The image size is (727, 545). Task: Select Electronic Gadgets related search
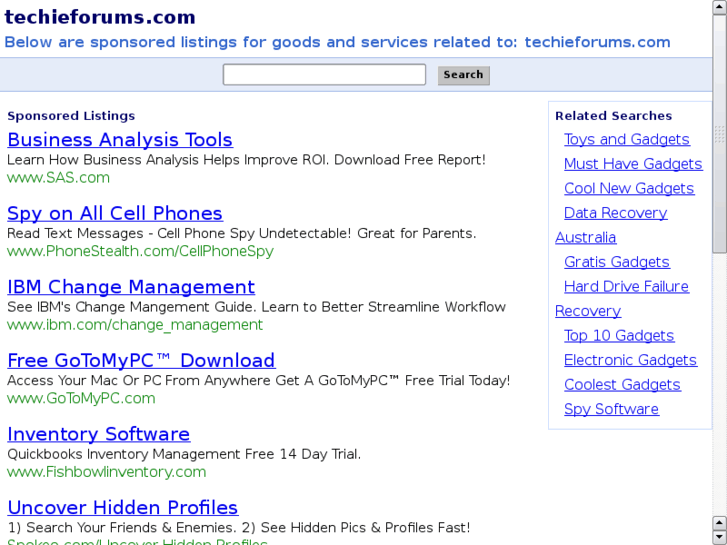point(631,360)
